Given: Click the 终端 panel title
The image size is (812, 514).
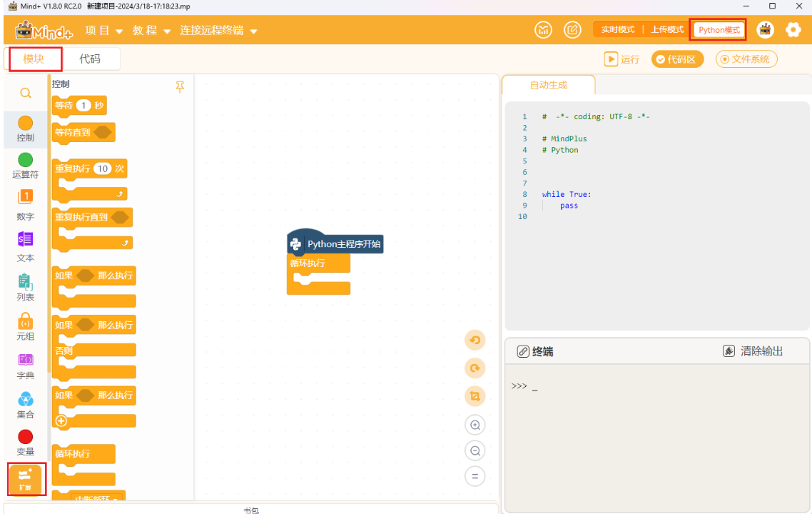Looking at the screenshot, I should click(x=542, y=352).
